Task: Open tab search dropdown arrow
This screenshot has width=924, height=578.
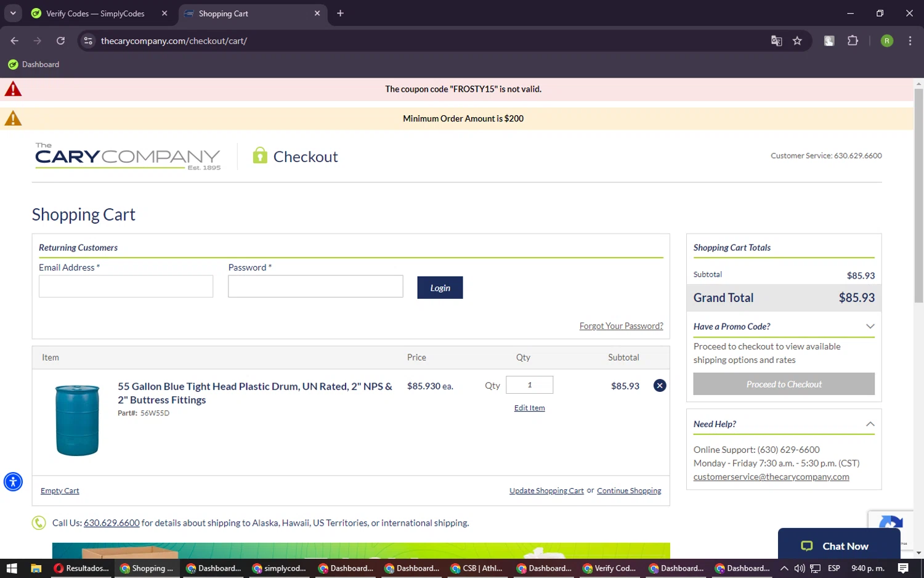Action: click(13, 13)
